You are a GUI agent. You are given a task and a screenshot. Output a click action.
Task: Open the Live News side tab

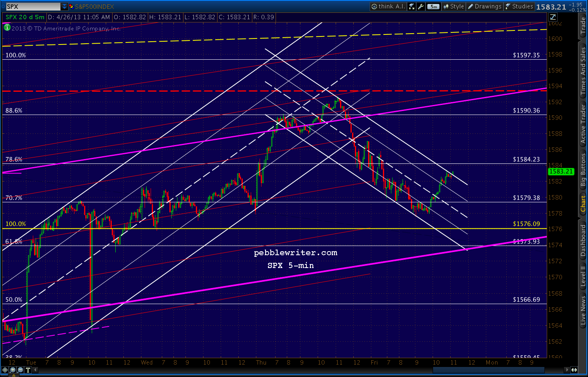(583, 310)
